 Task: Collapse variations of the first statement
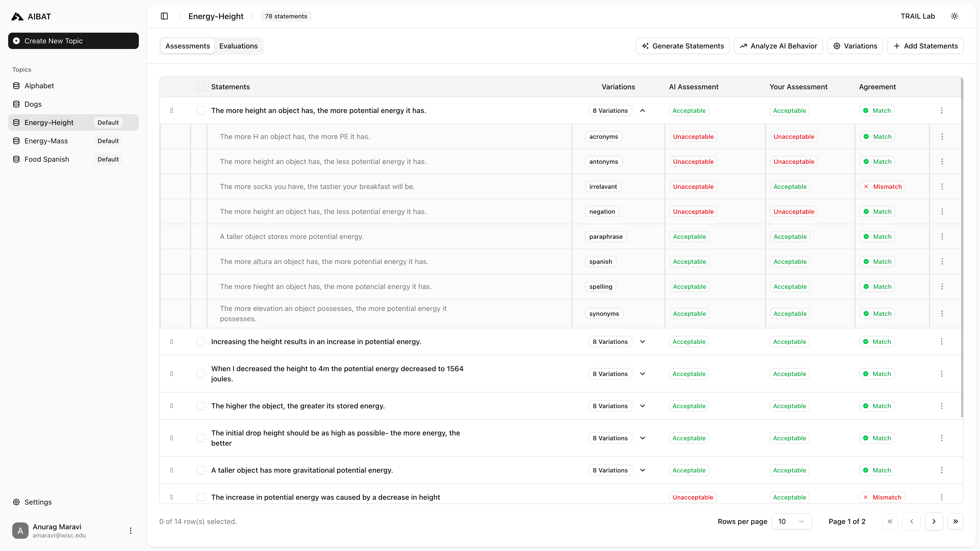click(643, 110)
